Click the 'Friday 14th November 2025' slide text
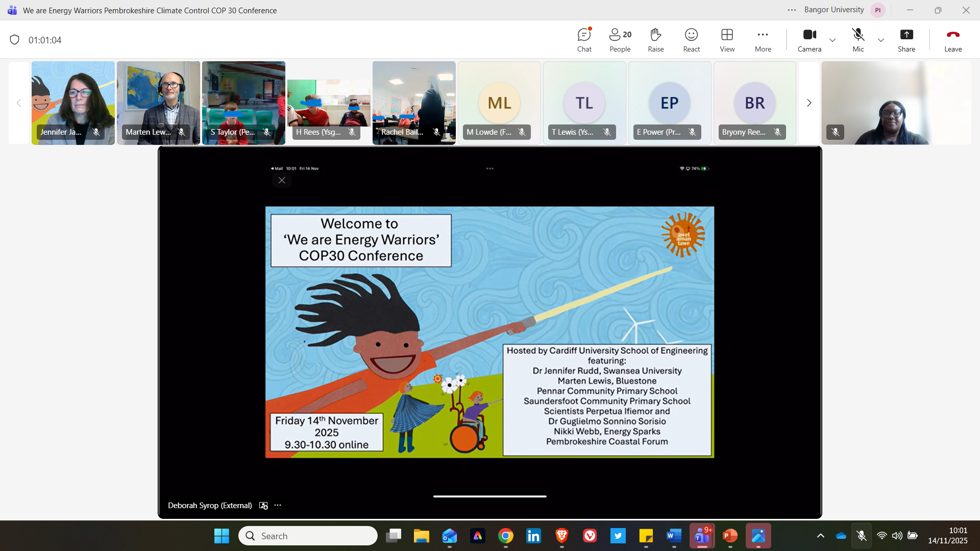Viewport: 980px width, 551px height. [327, 427]
